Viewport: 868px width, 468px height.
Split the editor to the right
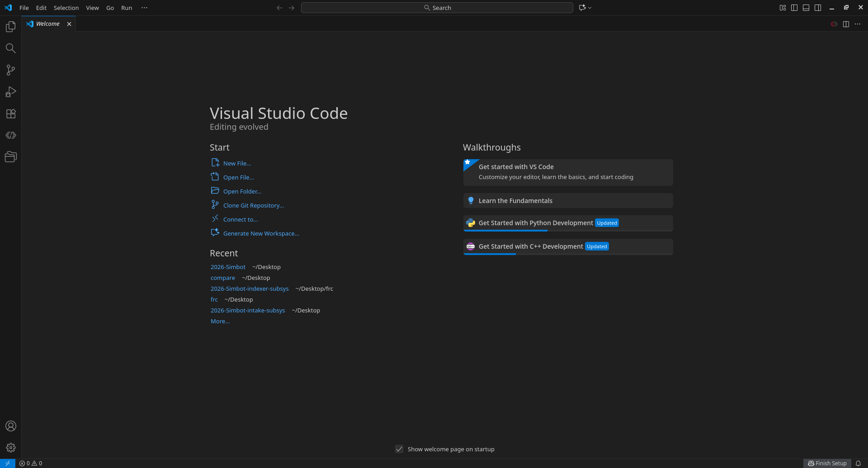[x=846, y=24]
